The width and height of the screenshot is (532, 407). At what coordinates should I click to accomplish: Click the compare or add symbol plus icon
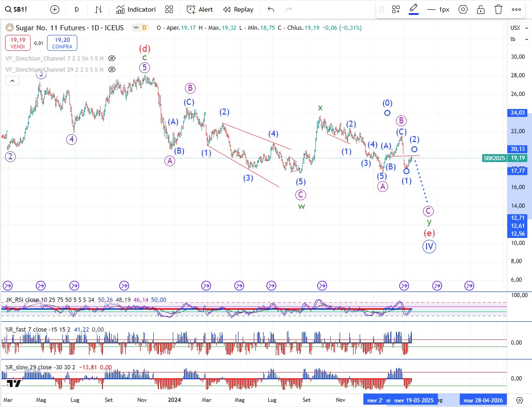point(55,9)
